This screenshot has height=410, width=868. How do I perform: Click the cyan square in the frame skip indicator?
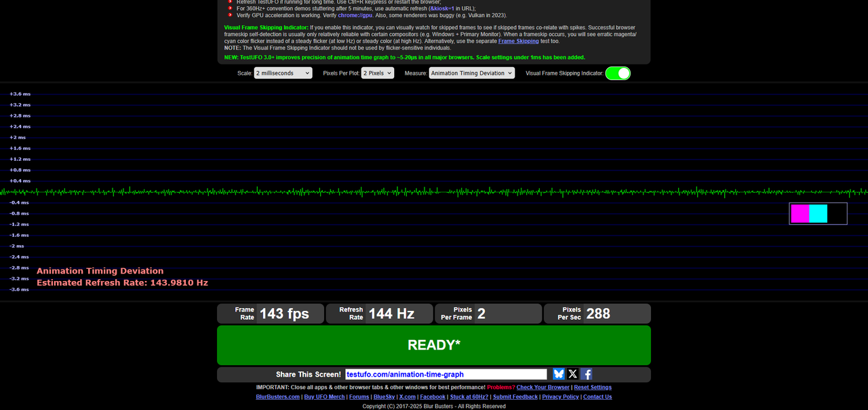coord(818,213)
